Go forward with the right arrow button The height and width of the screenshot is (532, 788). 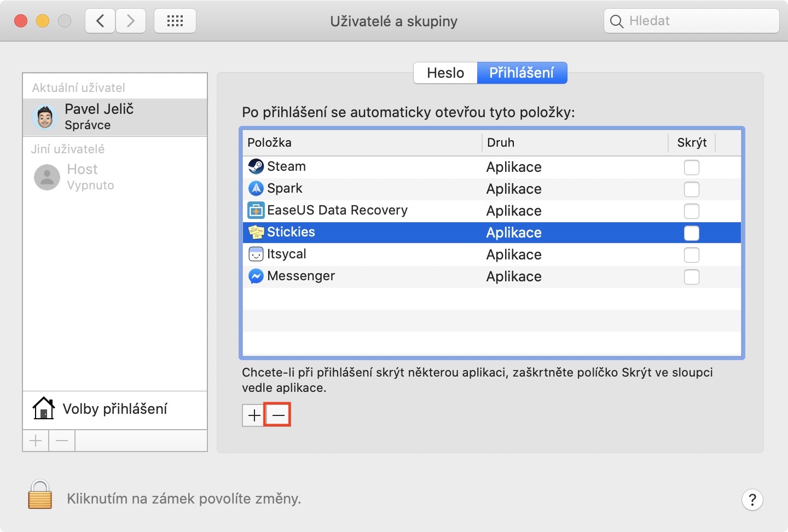point(130,21)
